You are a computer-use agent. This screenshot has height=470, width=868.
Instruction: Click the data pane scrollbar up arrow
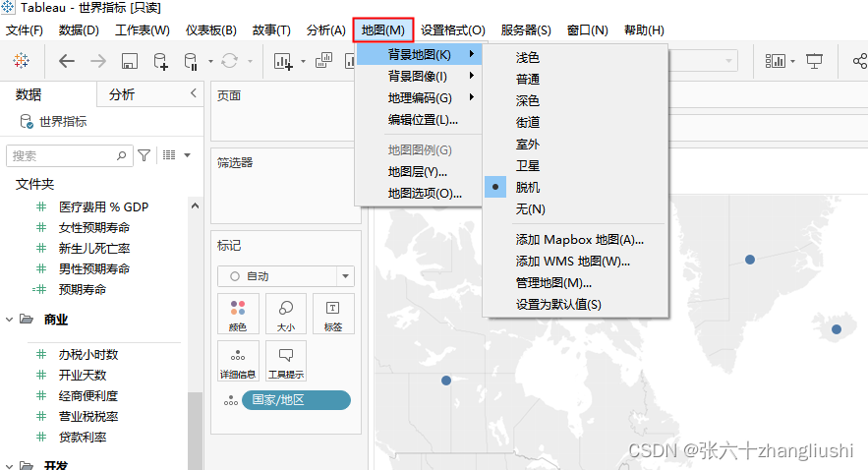click(195, 206)
